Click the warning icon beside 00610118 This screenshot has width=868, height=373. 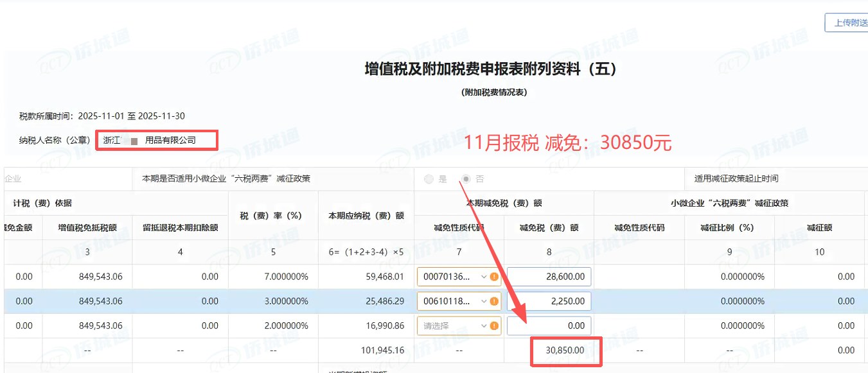tap(494, 301)
